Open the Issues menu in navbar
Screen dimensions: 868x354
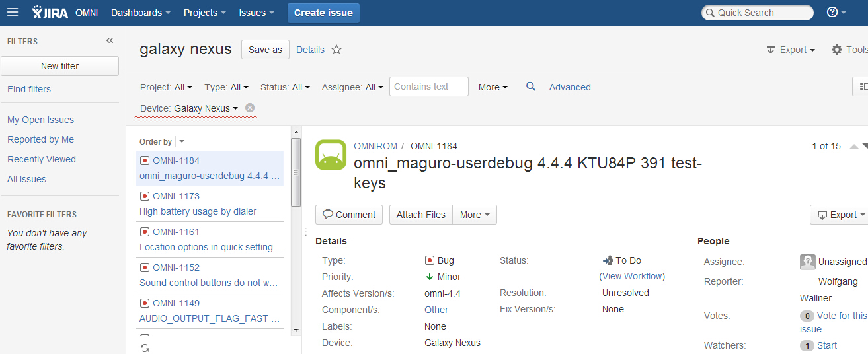click(x=257, y=13)
